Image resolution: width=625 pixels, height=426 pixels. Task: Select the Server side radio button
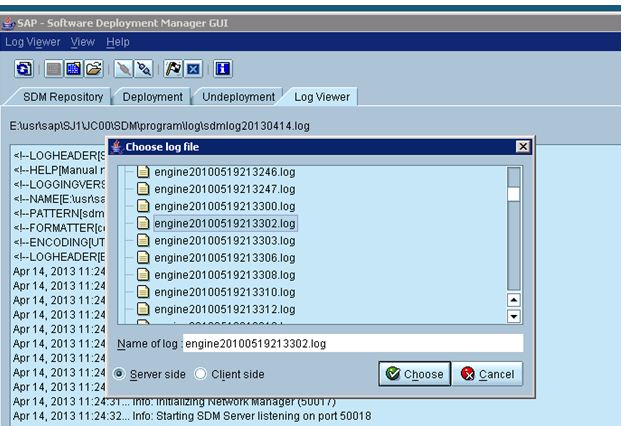point(119,374)
